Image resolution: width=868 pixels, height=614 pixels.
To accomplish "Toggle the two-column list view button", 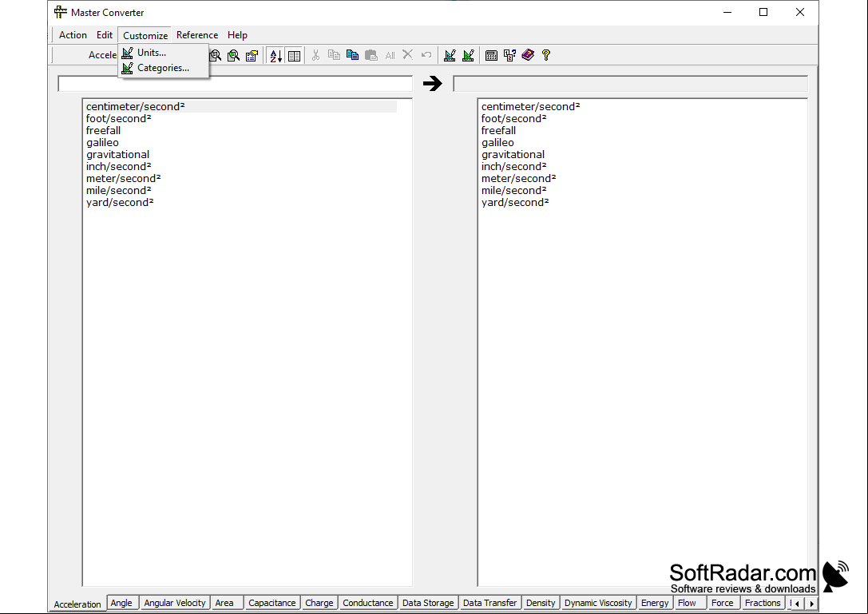I will coord(294,55).
